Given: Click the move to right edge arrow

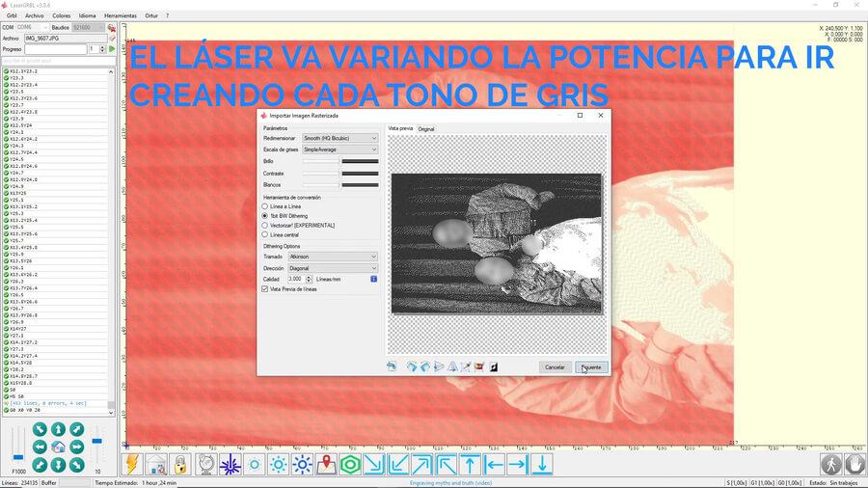Looking at the screenshot, I should coord(518,464).
